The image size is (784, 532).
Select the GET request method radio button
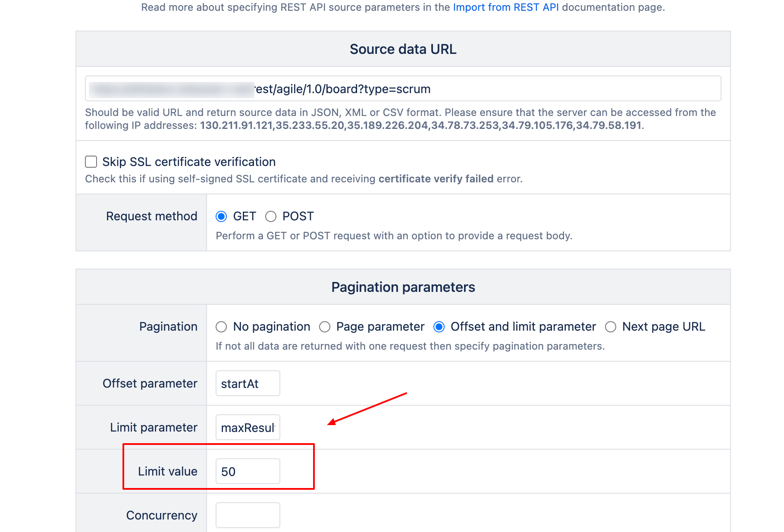click(x=221, y=216)
